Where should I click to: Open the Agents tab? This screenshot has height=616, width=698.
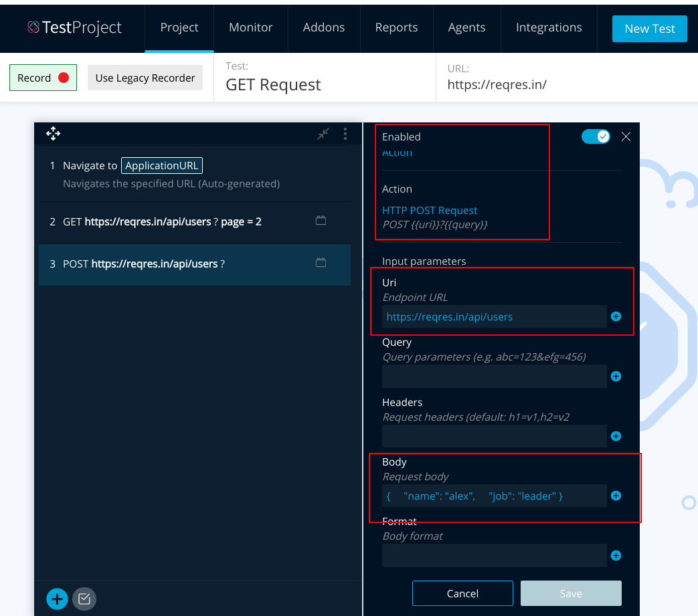tap(466, 27)
